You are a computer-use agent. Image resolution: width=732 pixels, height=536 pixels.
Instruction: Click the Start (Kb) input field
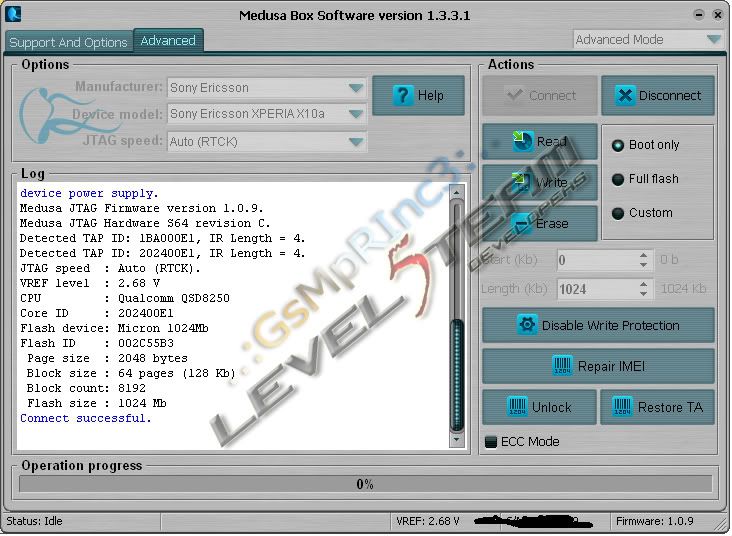click(598, 260)
